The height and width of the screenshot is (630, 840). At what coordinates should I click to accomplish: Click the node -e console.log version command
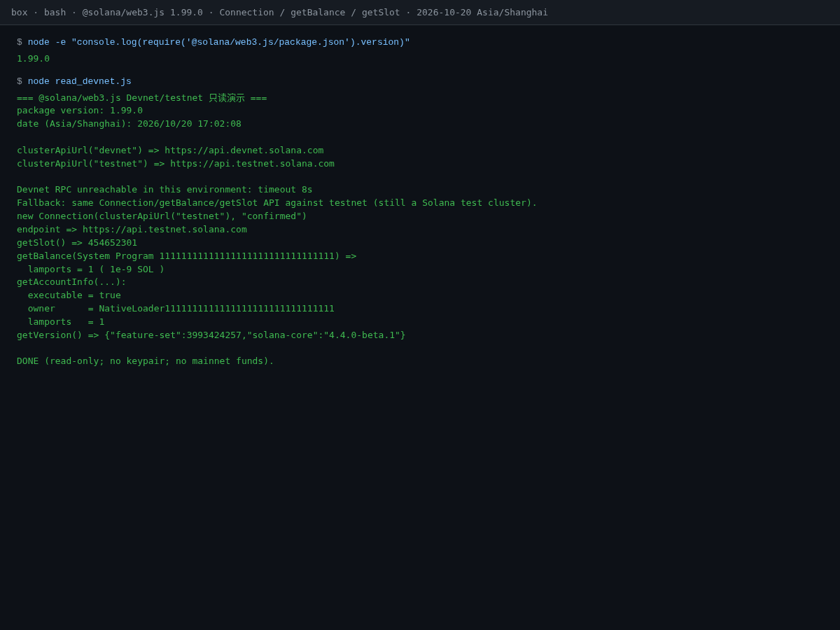point(219,42)
